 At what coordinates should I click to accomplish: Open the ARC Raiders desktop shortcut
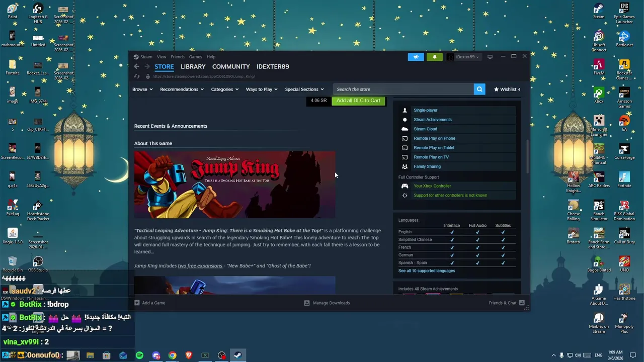pos(599,180)
